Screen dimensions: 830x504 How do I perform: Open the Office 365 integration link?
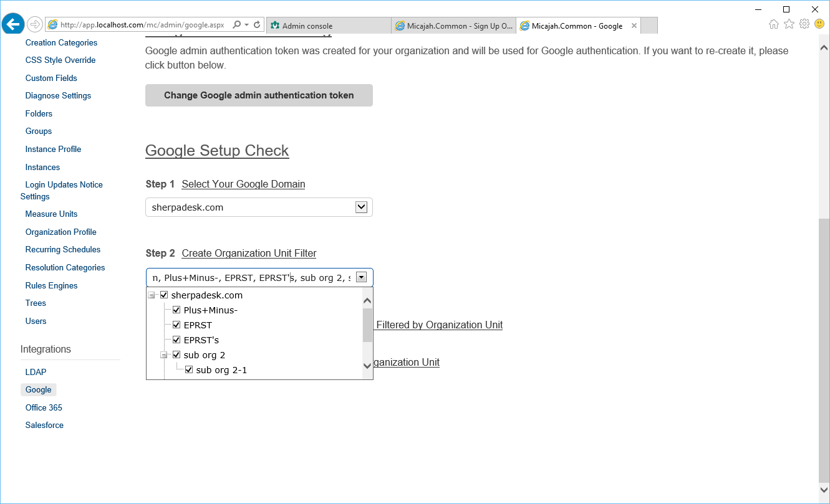pyautogui.click(x=44, y=407)
